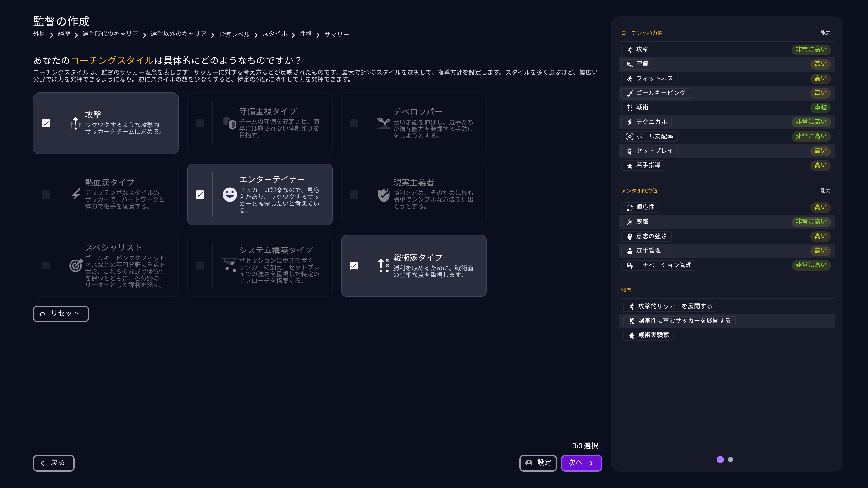Go to the 経歴 breadcrumb step
This screenshot has height=488, width=868.
pyautogui.click(x=64, y=34)
